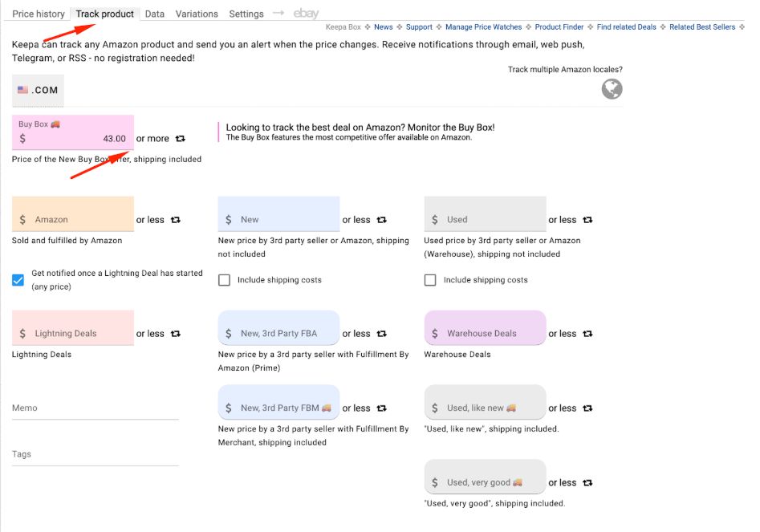The height and width of the screenshot is (532, 760).
Task: Toggle Warehouse Deals 'or less' switch icon
Action: tap(587, 334)
